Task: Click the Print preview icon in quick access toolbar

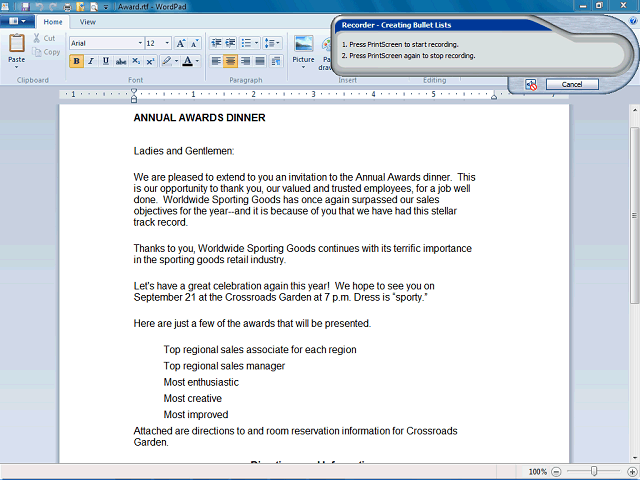Action: (x=94, y=7)
